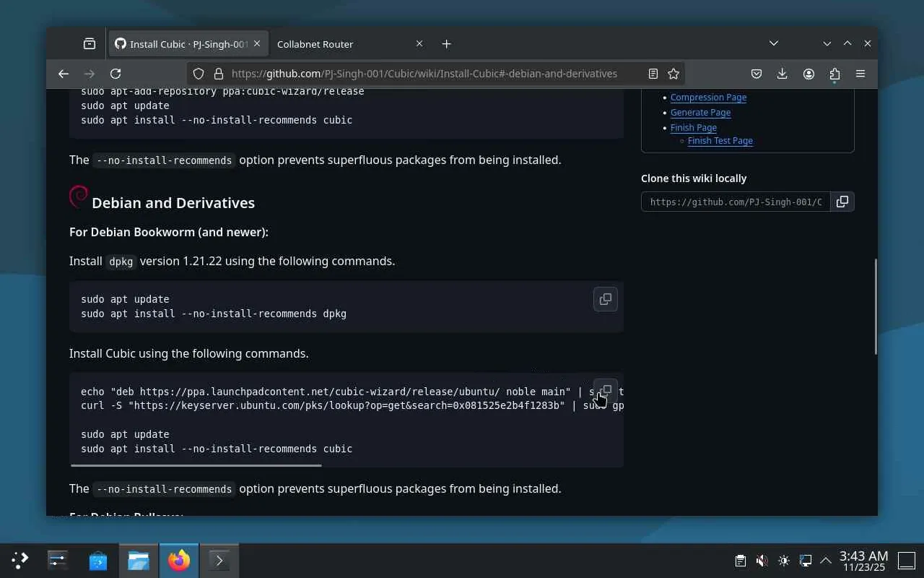The height and width of the screenshot is (578, 924).
Task: Launch Discover software center from taskbar
Action: (x=98, y=560)
